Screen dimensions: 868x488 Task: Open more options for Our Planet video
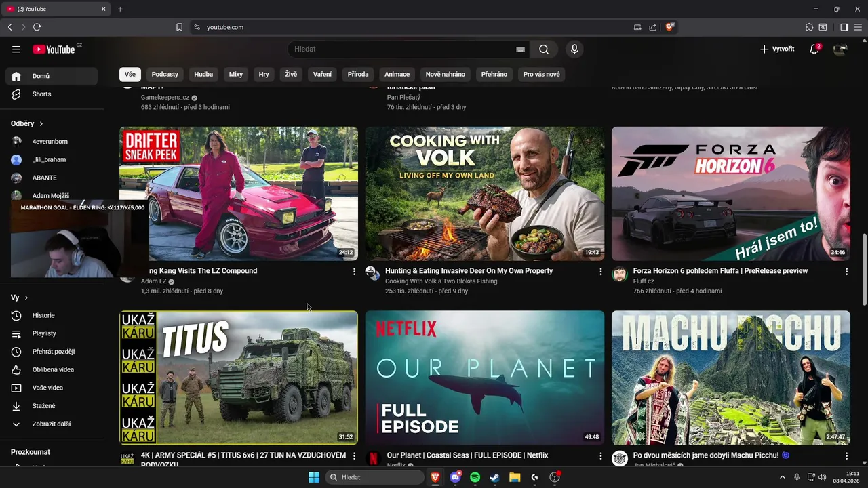pyautogui.click(x=600, y=456)
